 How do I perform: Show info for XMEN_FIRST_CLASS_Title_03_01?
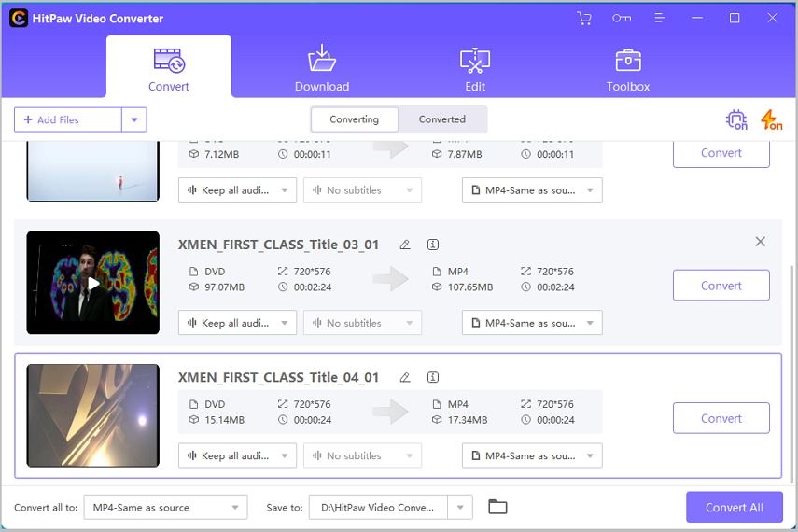432,245
